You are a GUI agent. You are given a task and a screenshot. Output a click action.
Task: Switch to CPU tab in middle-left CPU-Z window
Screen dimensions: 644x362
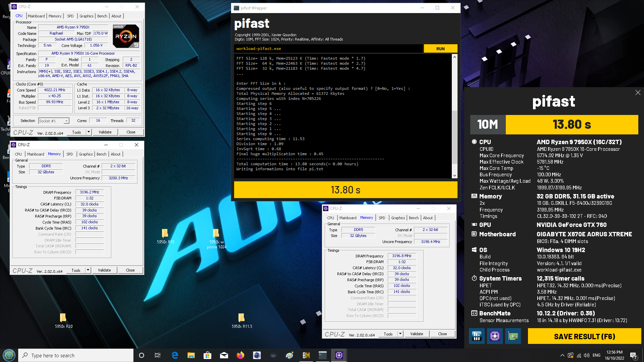(18, 154)
